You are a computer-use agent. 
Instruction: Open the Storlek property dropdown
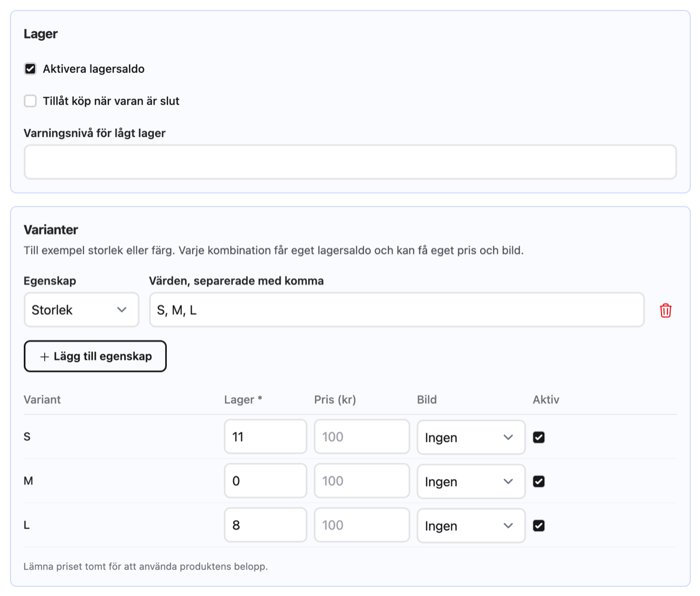pyautogui.click(x=81, y=310)
